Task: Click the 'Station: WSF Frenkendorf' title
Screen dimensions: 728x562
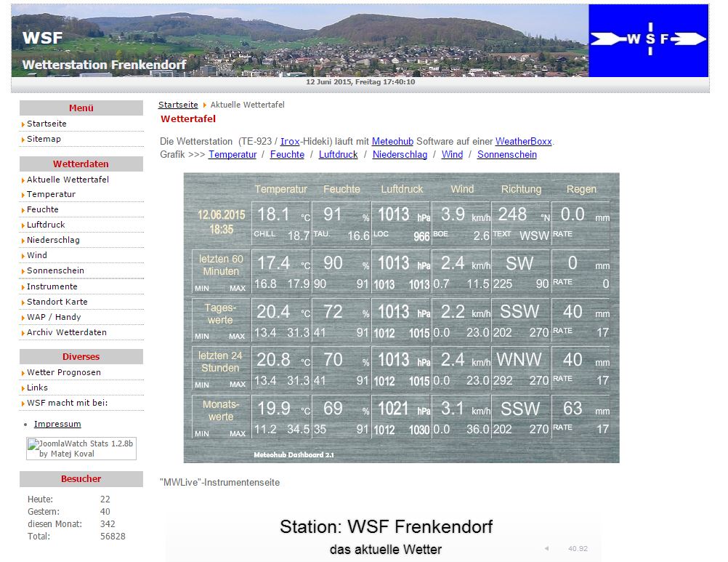Action: 386,527
